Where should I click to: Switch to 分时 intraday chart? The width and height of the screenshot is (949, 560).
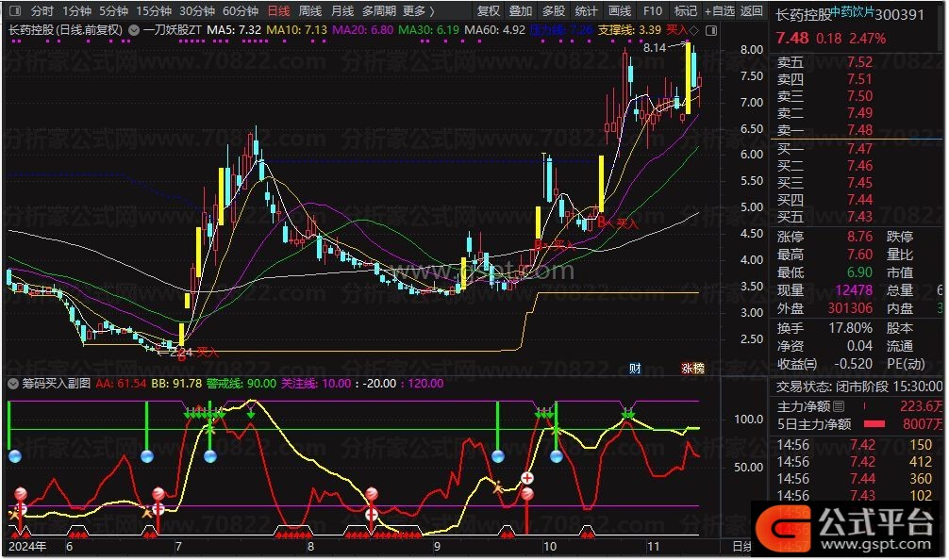tap(42, 11)
